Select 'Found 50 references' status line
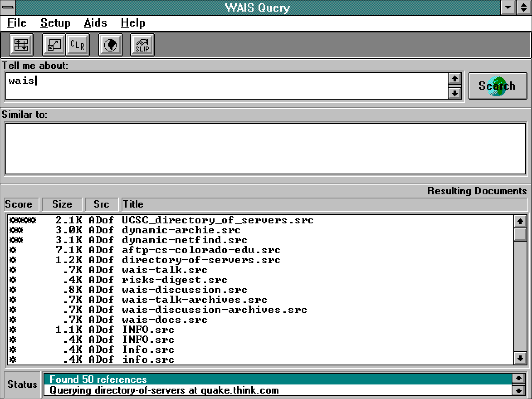Screen dimensions: 532x399 click(278, 379)
